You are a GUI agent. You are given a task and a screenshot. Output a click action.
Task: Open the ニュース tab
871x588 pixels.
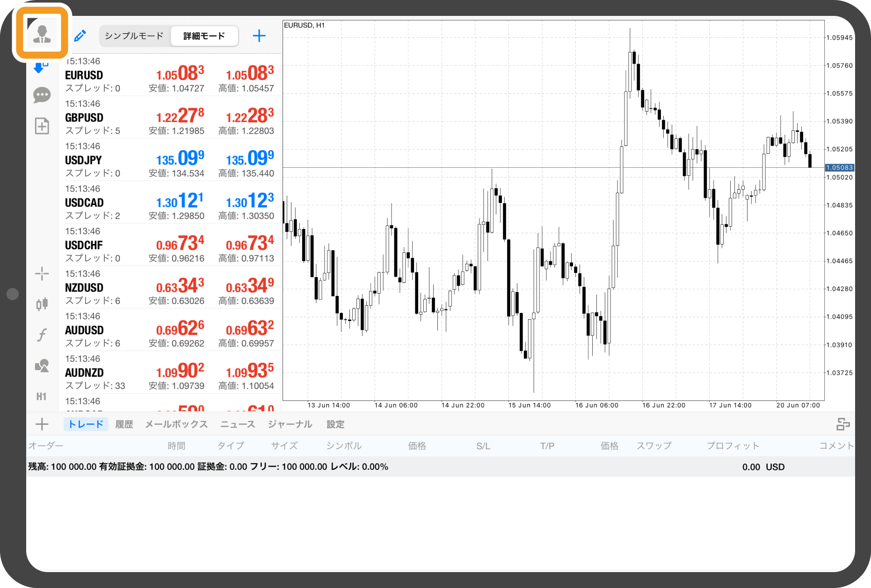[x=238, y=424]
